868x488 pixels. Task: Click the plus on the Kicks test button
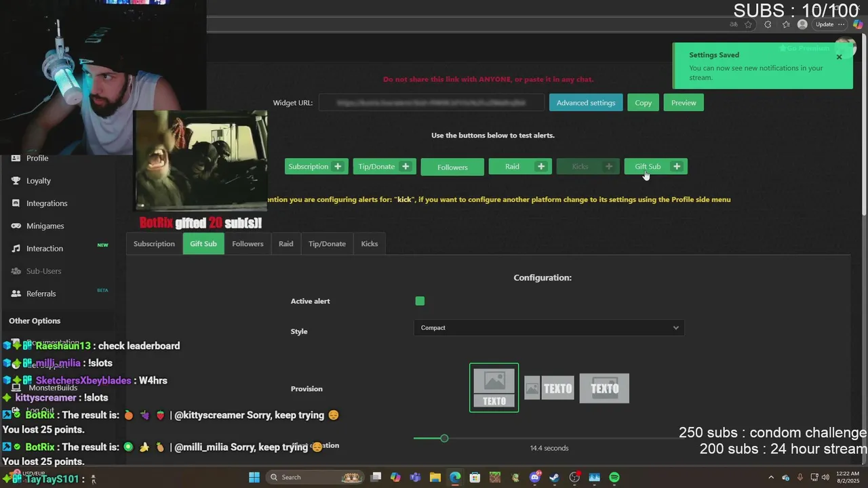point(609,167)
